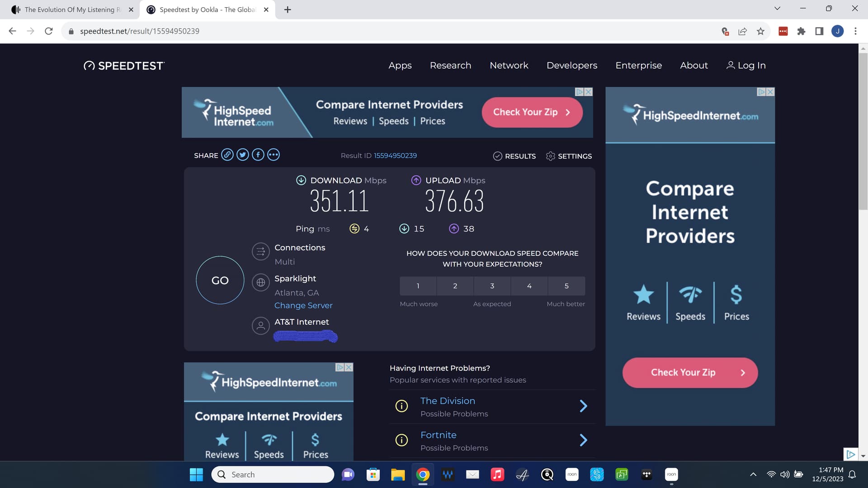Open volume control in system tray

pyautogui.click(x=785, y=474)
